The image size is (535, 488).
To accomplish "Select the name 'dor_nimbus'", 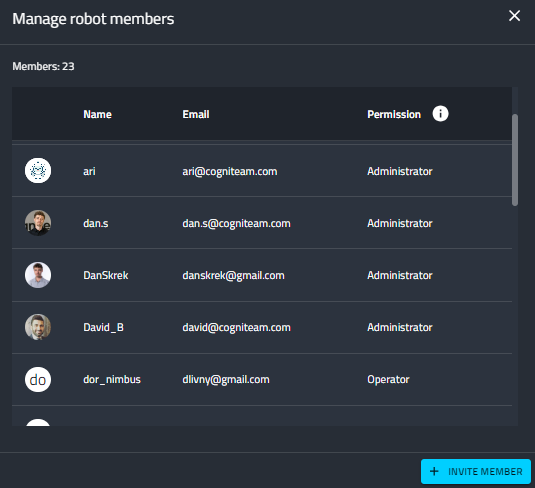I will [x=112, y=379].
